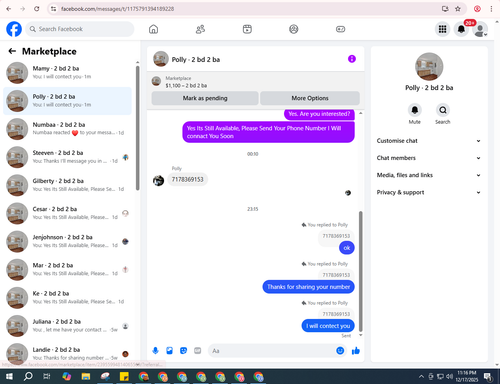This screenshot has width=500, height=384.
Task: Open the Jenjohnson - 2 bd 2 ba conversation
Action: pos(68,241)
